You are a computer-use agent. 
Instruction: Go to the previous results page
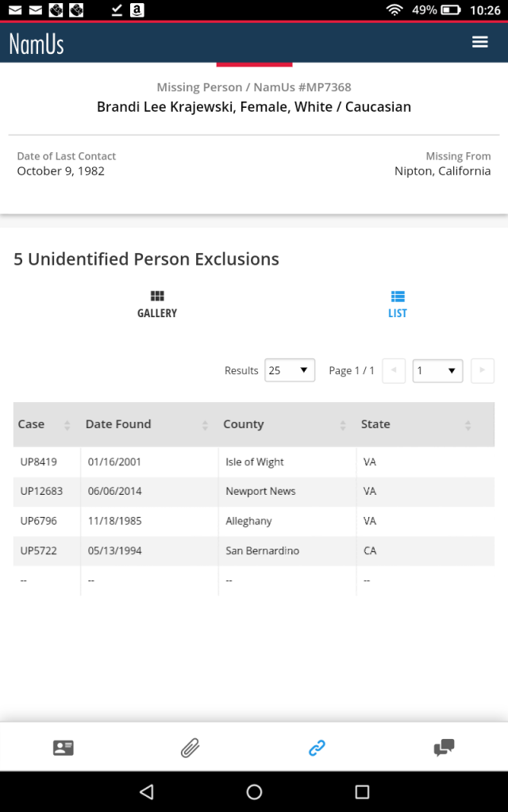pyautogui.click(x=394, y=370)
